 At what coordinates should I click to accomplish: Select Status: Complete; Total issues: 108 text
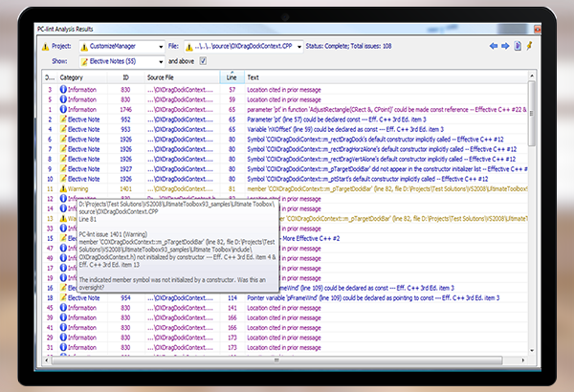click(x=348, y=46)
